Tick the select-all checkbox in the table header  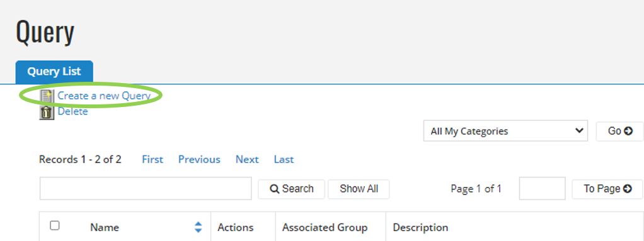pos(55,225)
